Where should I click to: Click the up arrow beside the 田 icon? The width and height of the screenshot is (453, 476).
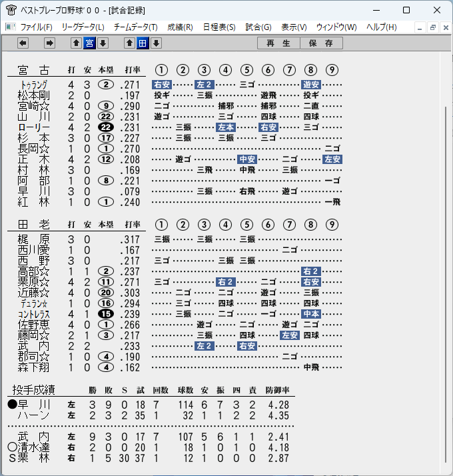129,43
